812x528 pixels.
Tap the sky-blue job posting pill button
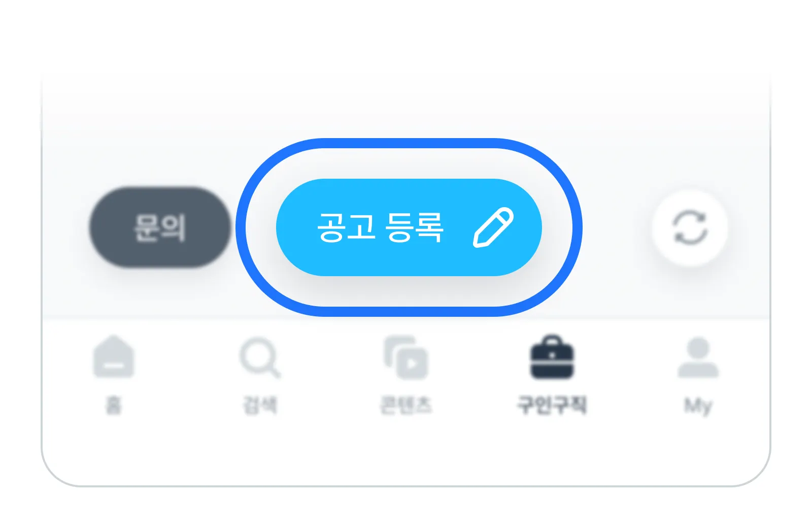(409, 227)
